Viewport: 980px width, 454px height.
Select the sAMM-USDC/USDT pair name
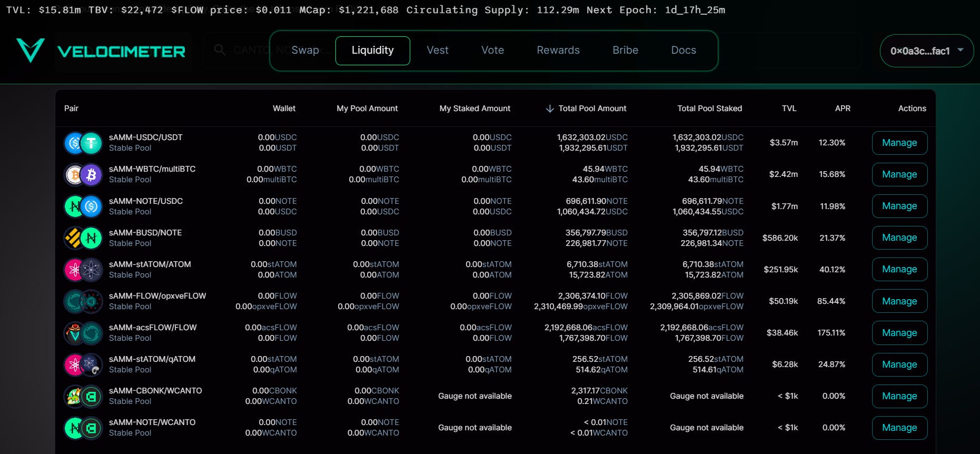(146, 137)
